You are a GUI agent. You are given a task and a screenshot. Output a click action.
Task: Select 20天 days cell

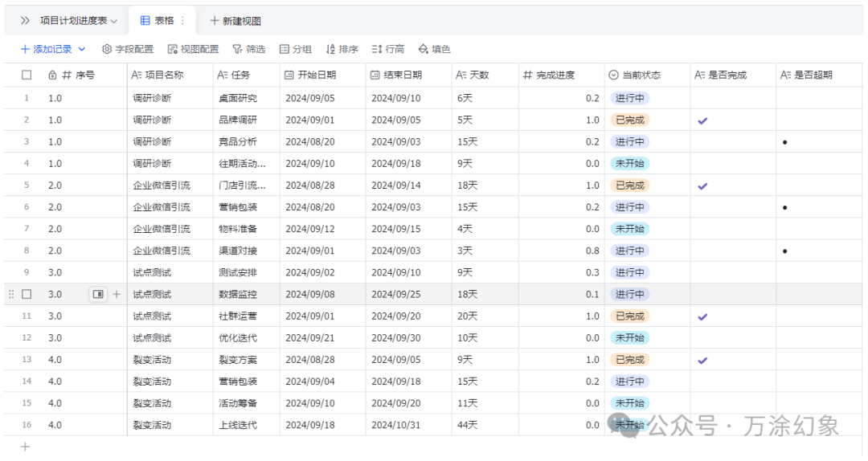(485, 316)
